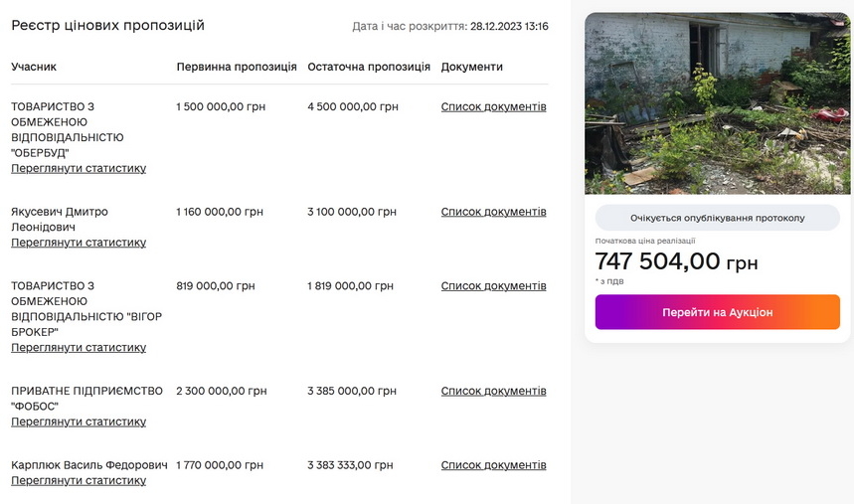Select the "Остаточна пропозиція" column header

369,67
